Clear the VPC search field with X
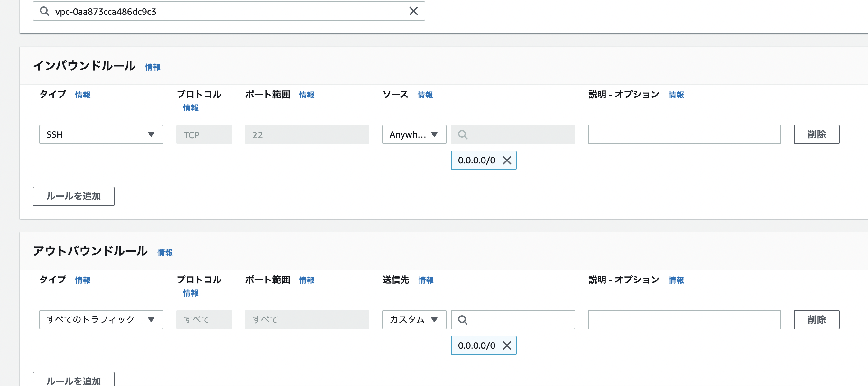This screenshot has height=386, width=868. coord(413,11)
